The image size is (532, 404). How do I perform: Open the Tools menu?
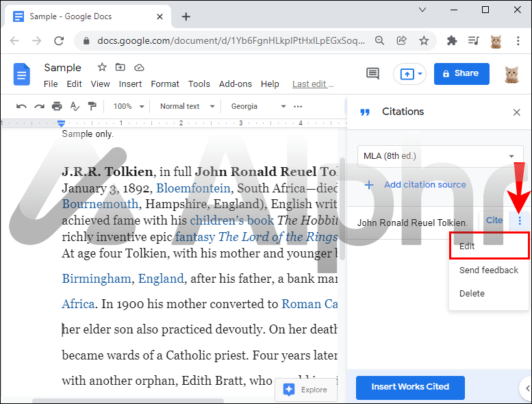click(199, 84)
